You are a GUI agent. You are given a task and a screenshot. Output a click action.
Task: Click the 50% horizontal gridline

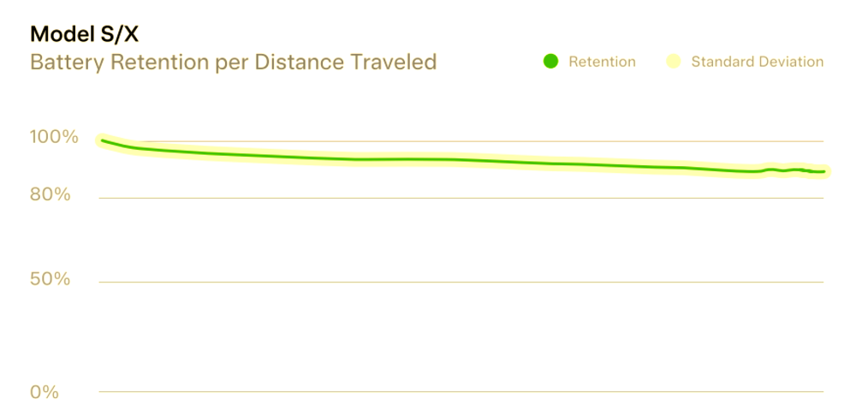pos(461,283)
